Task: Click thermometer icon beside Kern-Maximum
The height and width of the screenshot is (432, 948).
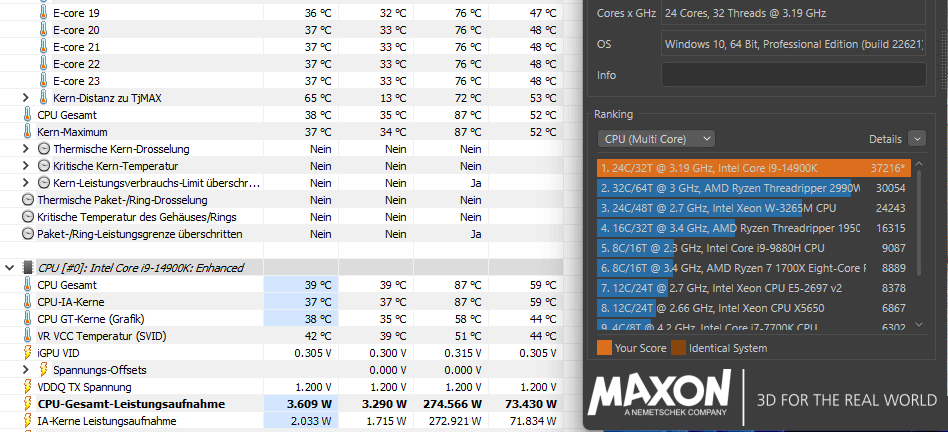Action: [x=27, y=132]
